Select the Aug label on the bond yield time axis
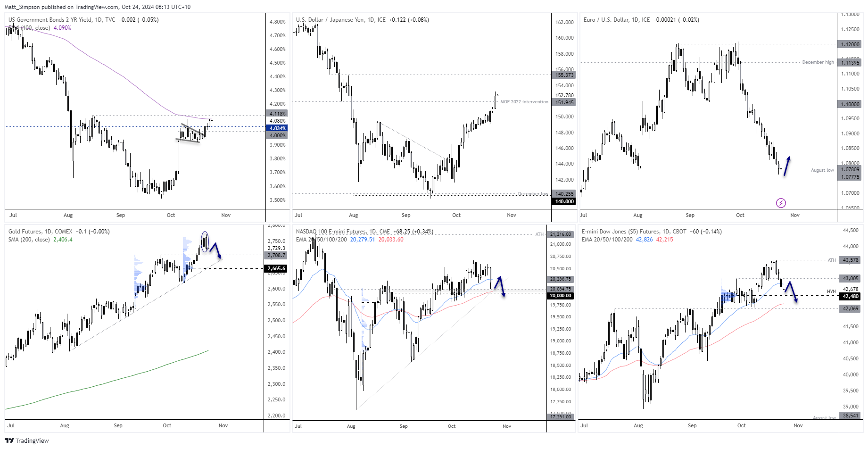This screenshot has width=868, height=449. (68, 215)
